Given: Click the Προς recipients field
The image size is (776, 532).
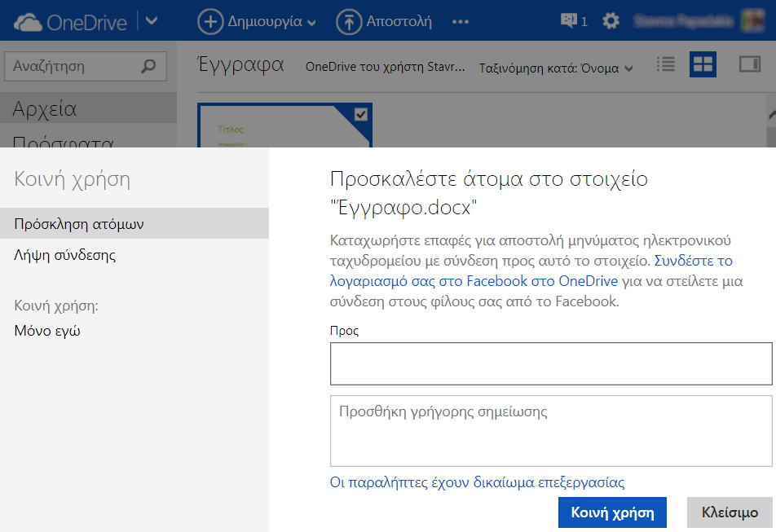Looking at the screenshot, I should 551,363.
